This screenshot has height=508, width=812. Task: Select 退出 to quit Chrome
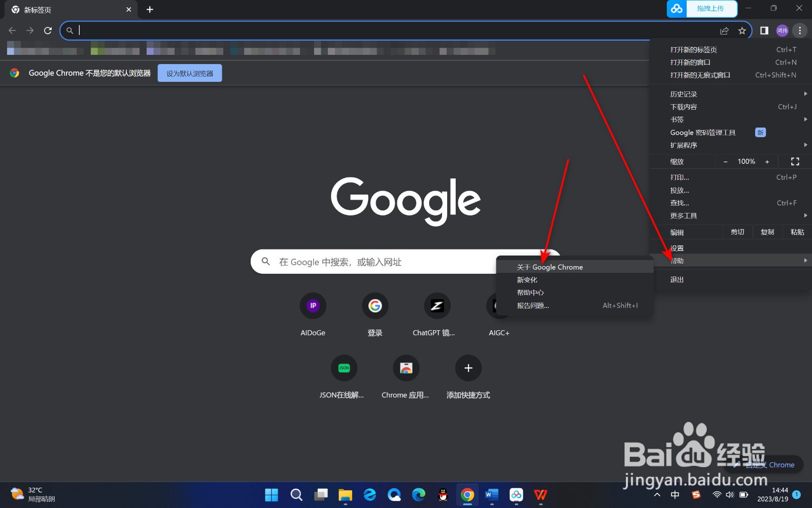[x=731, y=279]
